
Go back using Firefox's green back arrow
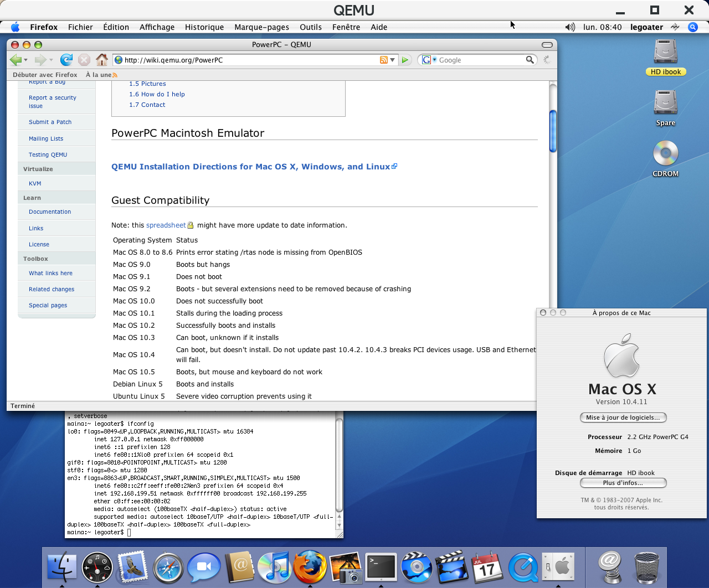(16, 60)
